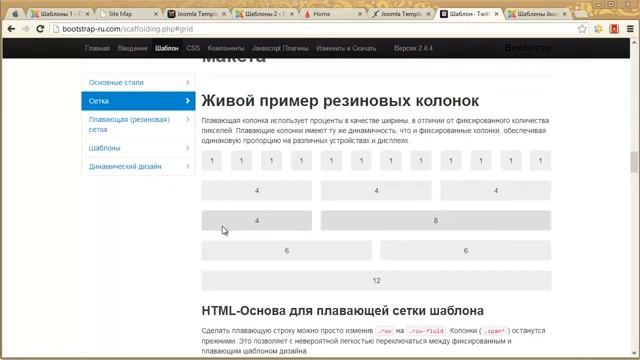Close the Home tab
This screenshot has width=640, height=360.
(x=360, y=14)
